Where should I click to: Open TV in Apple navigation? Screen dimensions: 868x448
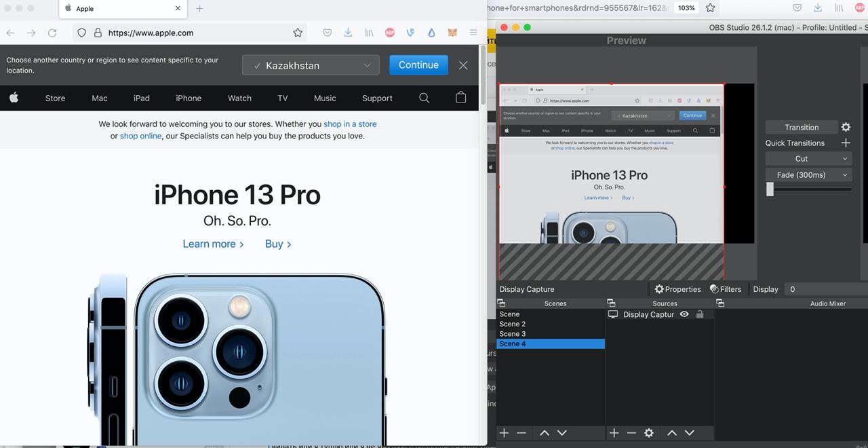tap(283, 98)
